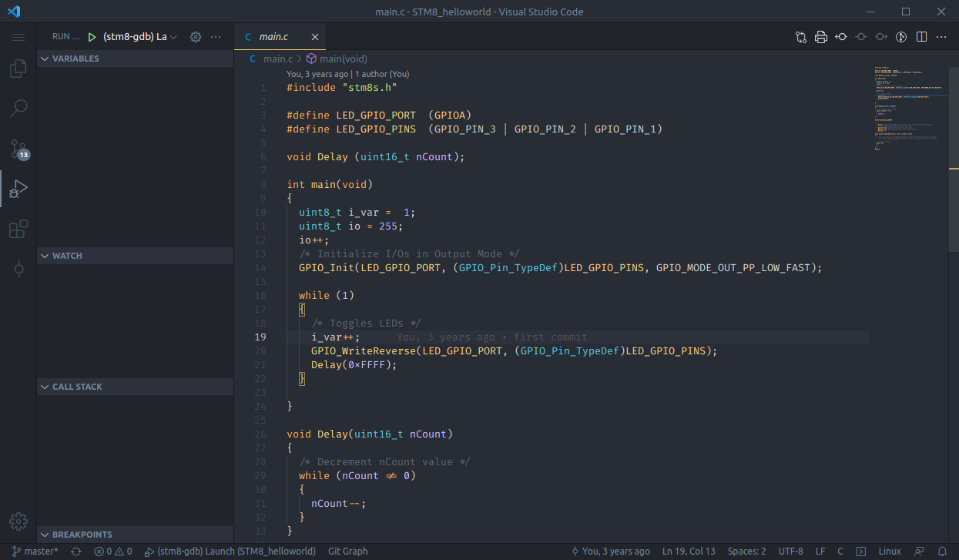Open Problems via errors and warnings counter
Viewport: 959px width, 560px height.
click(x=113, y=552)
